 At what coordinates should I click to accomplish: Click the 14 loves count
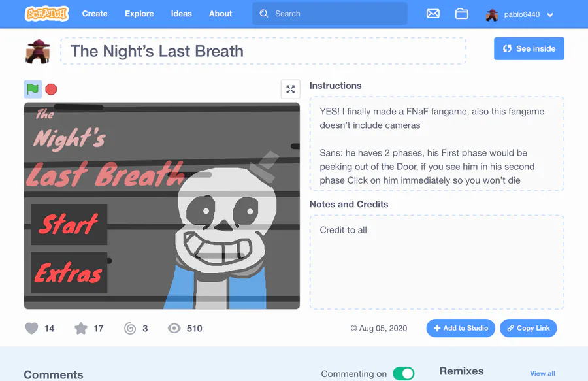coord(49,329)
